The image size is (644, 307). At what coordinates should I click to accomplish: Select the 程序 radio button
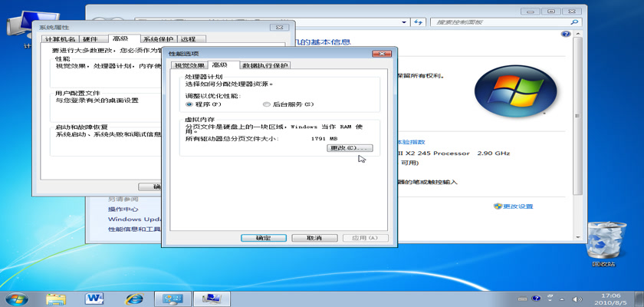click(189, 104)
